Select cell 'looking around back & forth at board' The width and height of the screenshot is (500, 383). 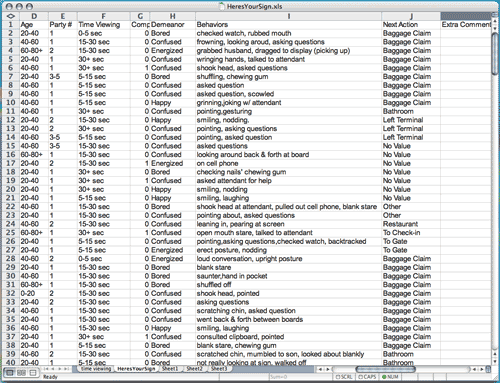(289, 155)
